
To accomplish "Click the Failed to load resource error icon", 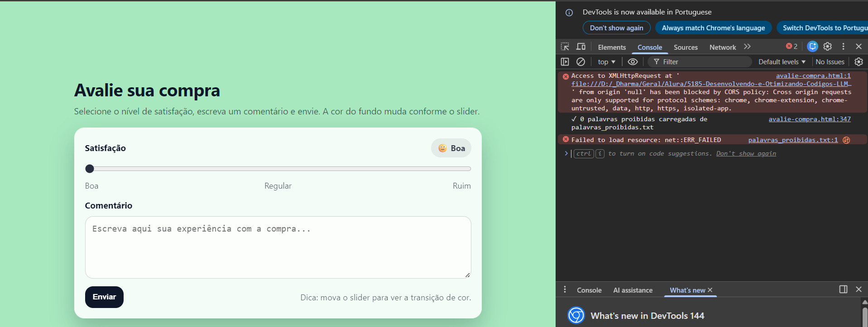I will click(566, 139).
